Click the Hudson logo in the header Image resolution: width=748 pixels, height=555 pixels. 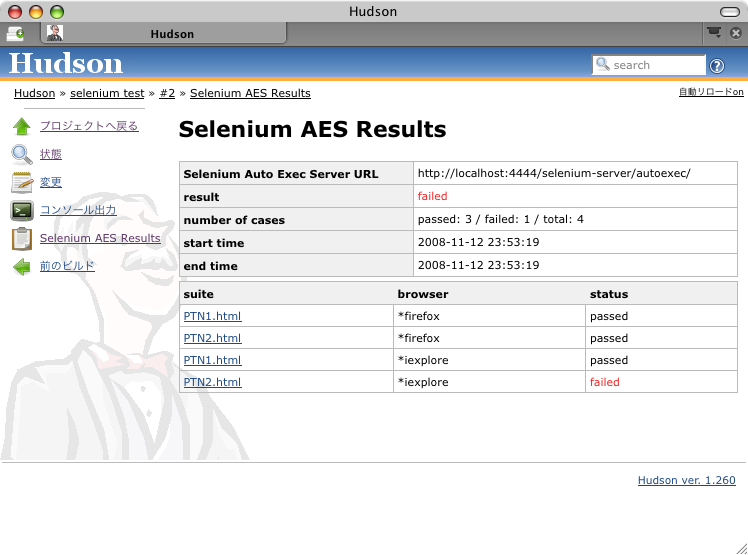pos(66,63)
